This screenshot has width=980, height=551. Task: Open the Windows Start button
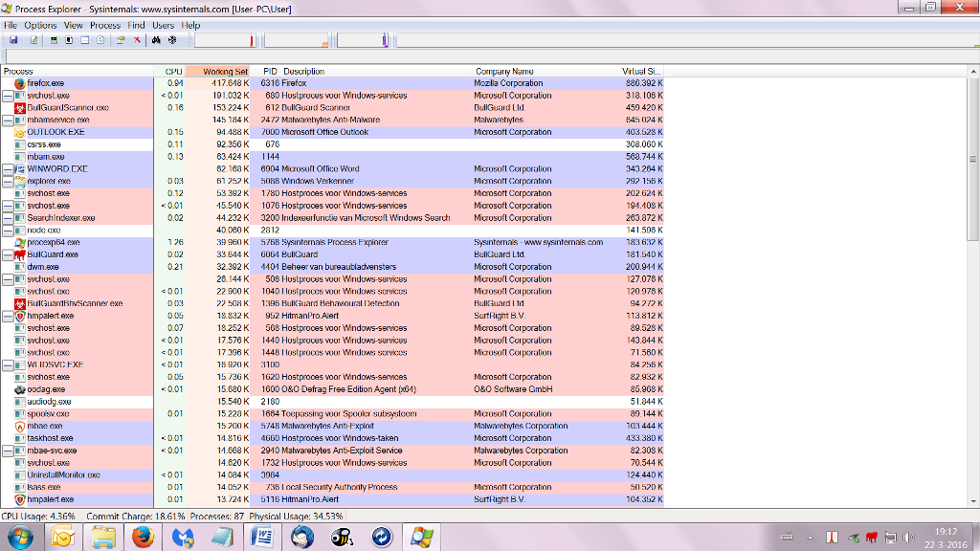[21, 538]
